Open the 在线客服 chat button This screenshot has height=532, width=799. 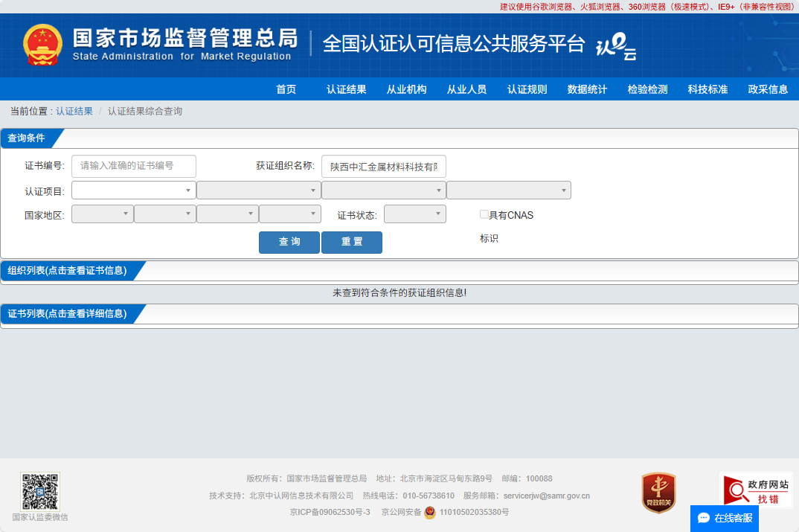pos(725,519)
